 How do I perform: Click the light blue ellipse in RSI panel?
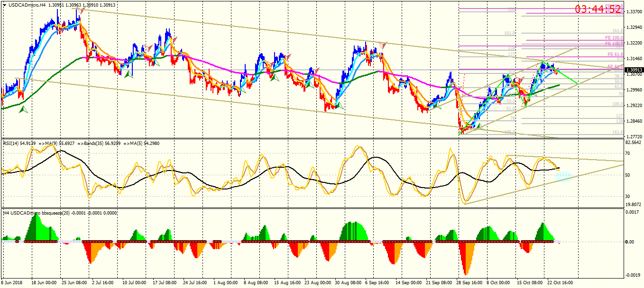coord(563,177)
